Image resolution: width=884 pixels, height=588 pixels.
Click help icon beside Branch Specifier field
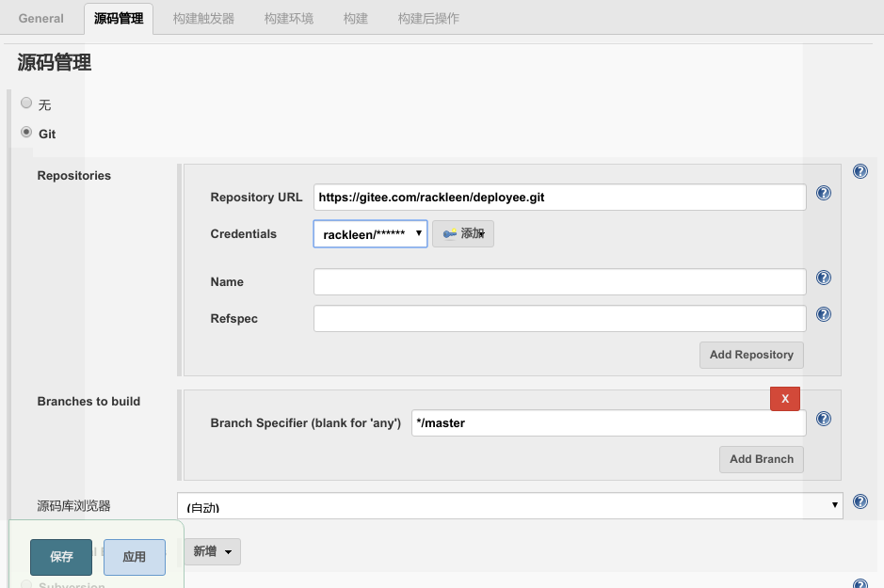click(823, 420)
